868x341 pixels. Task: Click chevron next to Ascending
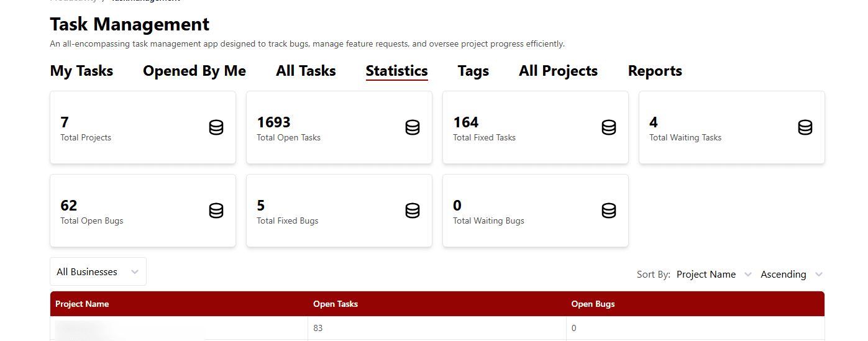click(819, 275)
